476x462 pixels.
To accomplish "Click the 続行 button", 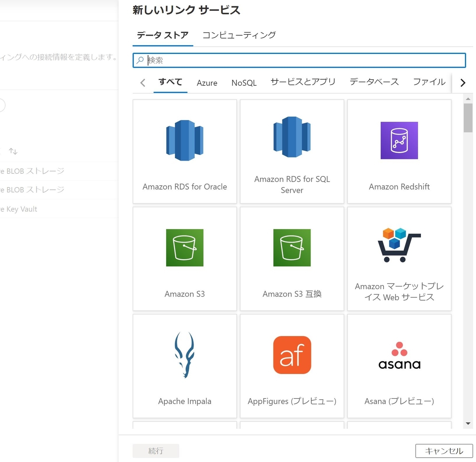I will click(156, 451).
